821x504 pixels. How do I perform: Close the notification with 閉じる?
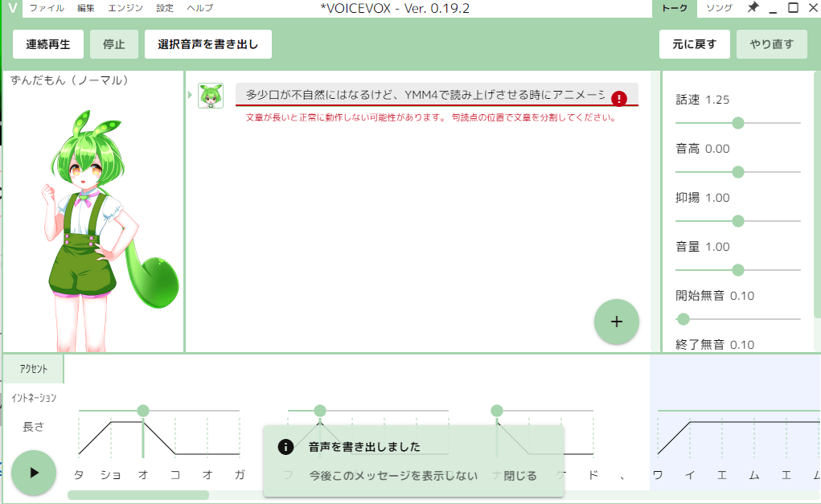pyautogui.click(x=520, y=476)
